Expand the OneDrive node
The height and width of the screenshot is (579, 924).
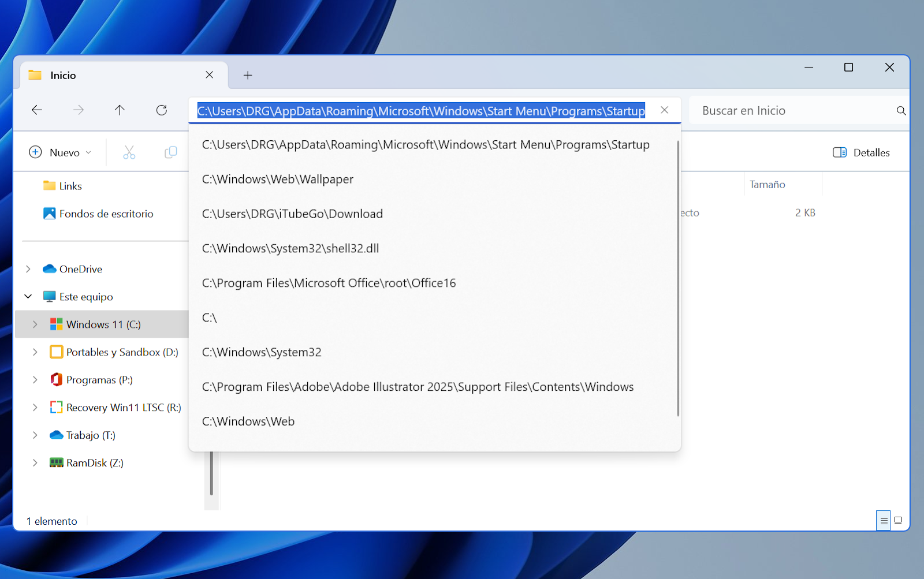28,269
